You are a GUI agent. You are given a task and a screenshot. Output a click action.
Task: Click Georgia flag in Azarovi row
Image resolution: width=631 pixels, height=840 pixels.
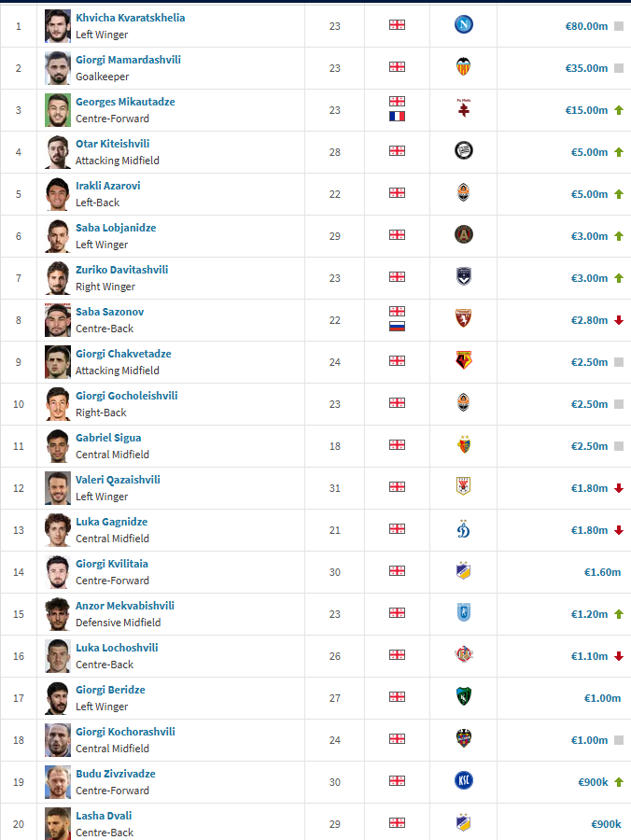(397, 194)
